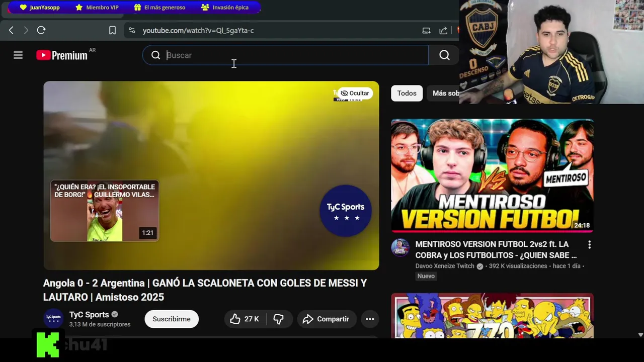644x362 pixels.
Task: Click the scroll down arrow at page bottom right
Action: 640,335
